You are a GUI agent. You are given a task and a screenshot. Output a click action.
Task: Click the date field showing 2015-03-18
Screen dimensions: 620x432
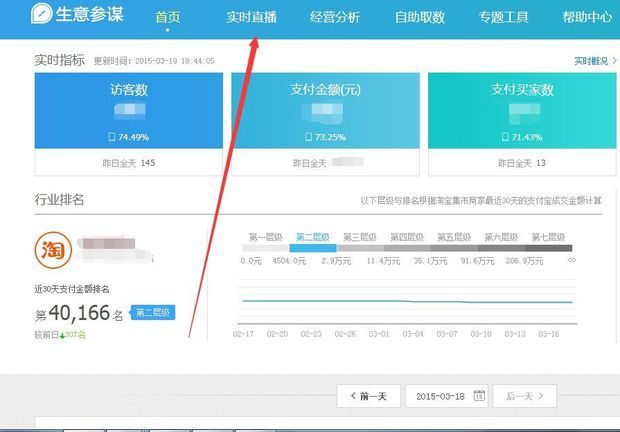[x=440, y=396]
